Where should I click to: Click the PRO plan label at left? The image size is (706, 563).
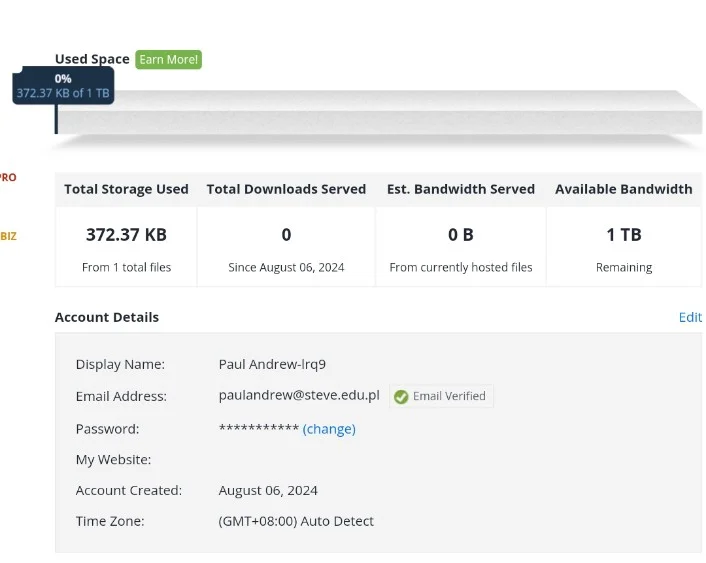(8, 177)
